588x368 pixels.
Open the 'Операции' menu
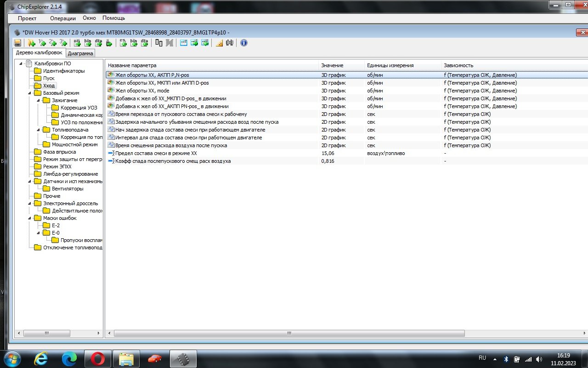[63, 18]
